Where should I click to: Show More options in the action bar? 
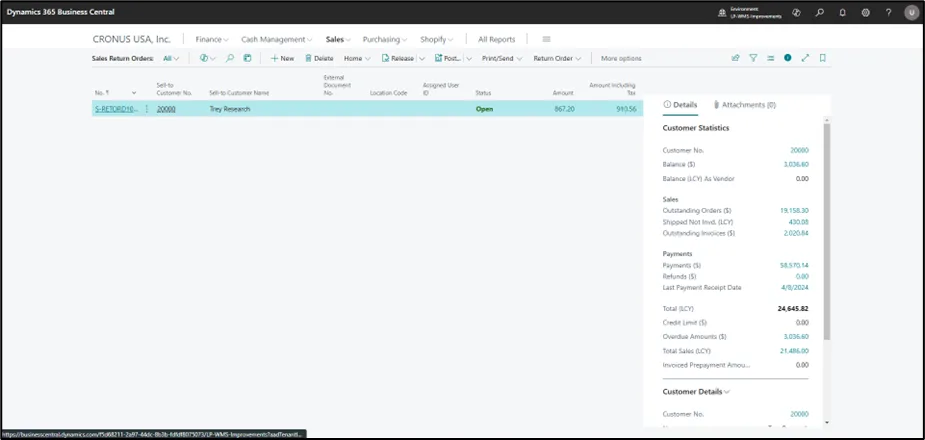tap(621, 58)
